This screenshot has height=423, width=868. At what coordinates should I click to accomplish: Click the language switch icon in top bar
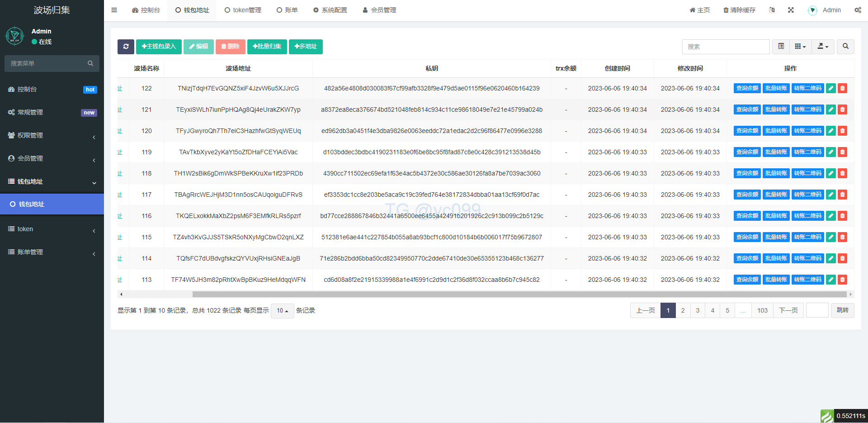[772, 10]
